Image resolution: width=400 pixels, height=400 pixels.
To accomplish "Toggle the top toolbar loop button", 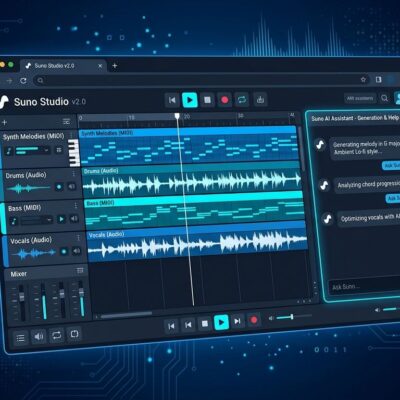I will (242, 100).
